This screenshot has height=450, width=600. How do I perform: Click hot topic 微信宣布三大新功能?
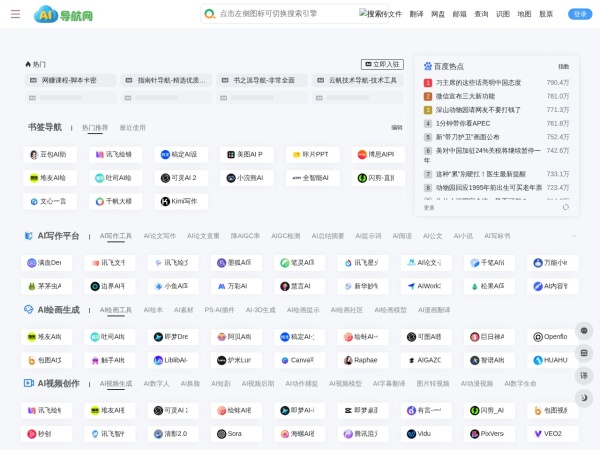[465, 96]
